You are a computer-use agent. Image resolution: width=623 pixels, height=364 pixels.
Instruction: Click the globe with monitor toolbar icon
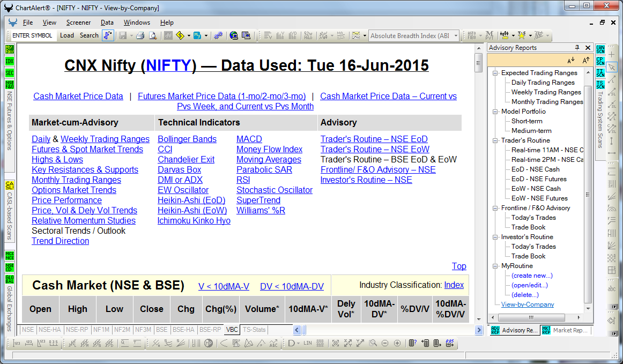(x=234, y=36)
